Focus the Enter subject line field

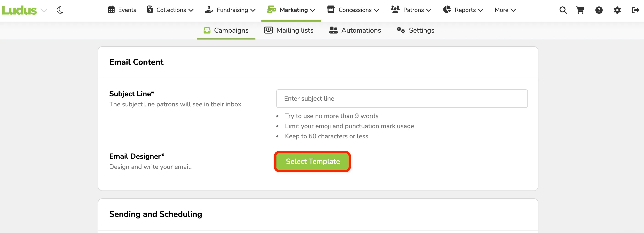402,99
